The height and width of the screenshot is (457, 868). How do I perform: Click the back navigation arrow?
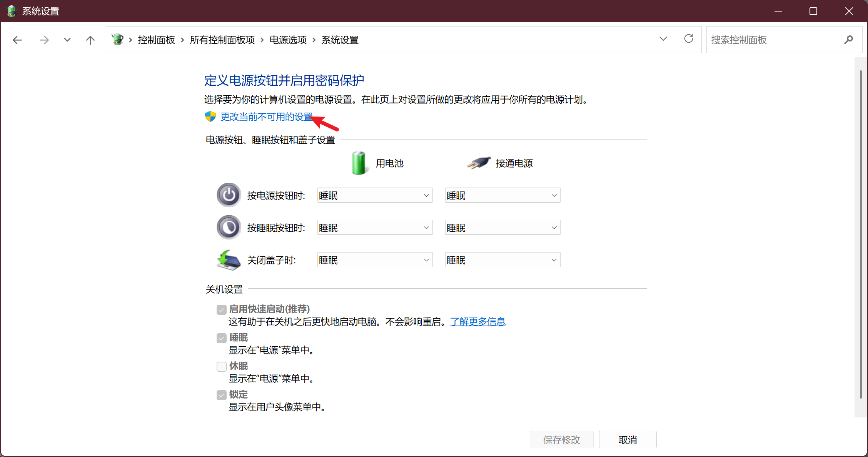pyautogui.click(x=17, y=40)
